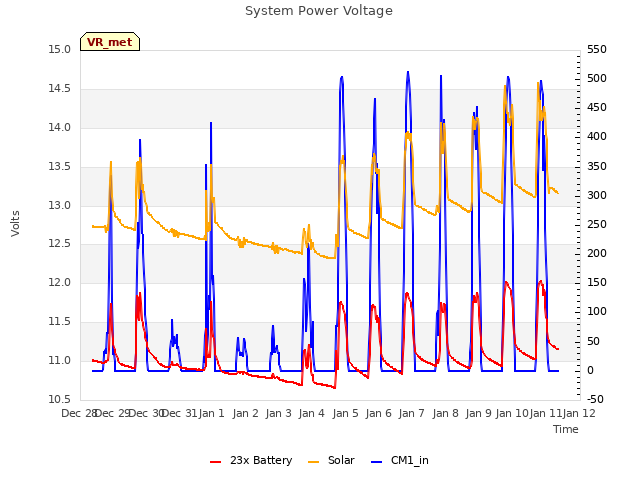640x480 pixels.
Task: Click the Jan 12 date label
Action: click(x=579, y=413)
